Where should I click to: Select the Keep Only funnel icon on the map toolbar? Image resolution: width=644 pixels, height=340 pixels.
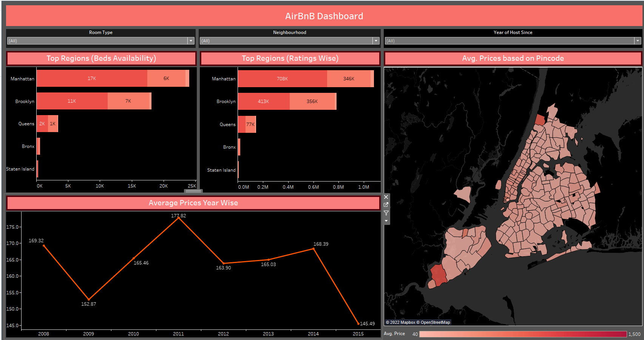tap(386, 213)
